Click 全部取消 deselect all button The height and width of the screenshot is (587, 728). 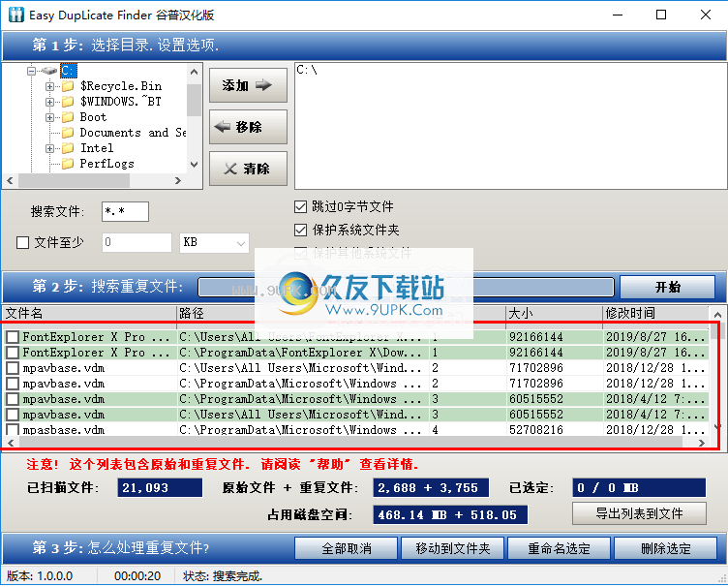(347, 548)
